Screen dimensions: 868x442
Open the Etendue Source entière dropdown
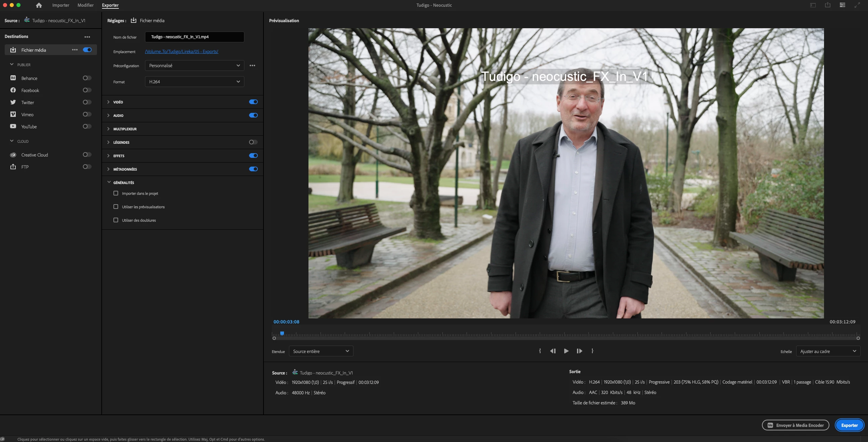321,351
